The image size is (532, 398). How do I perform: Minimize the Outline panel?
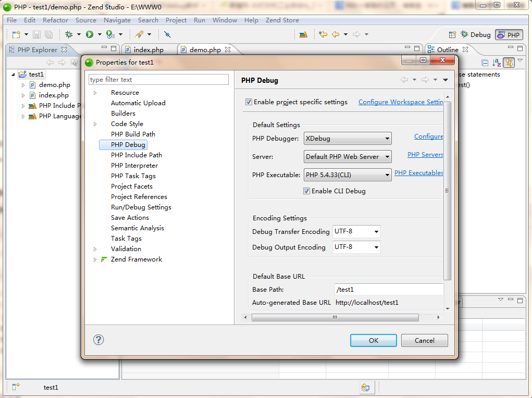pos(510,47)
